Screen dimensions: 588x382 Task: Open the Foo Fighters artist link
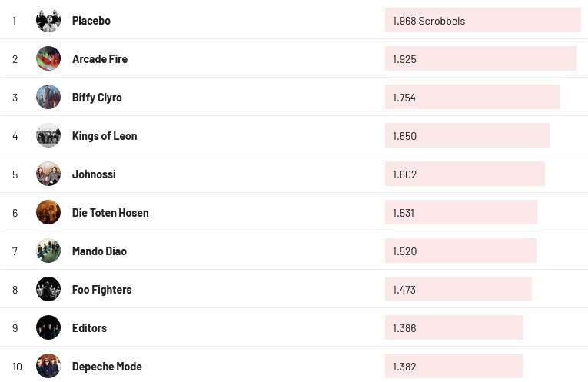[102, 290]
